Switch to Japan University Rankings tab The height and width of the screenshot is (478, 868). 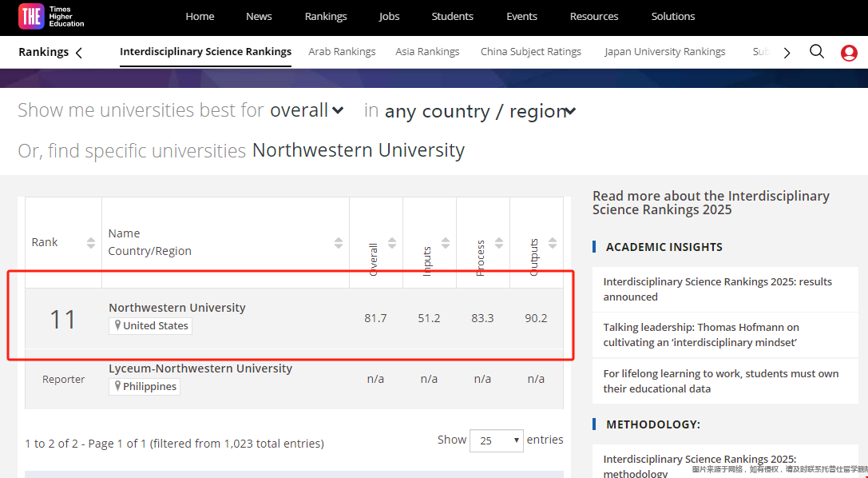[x=665, y=52]
